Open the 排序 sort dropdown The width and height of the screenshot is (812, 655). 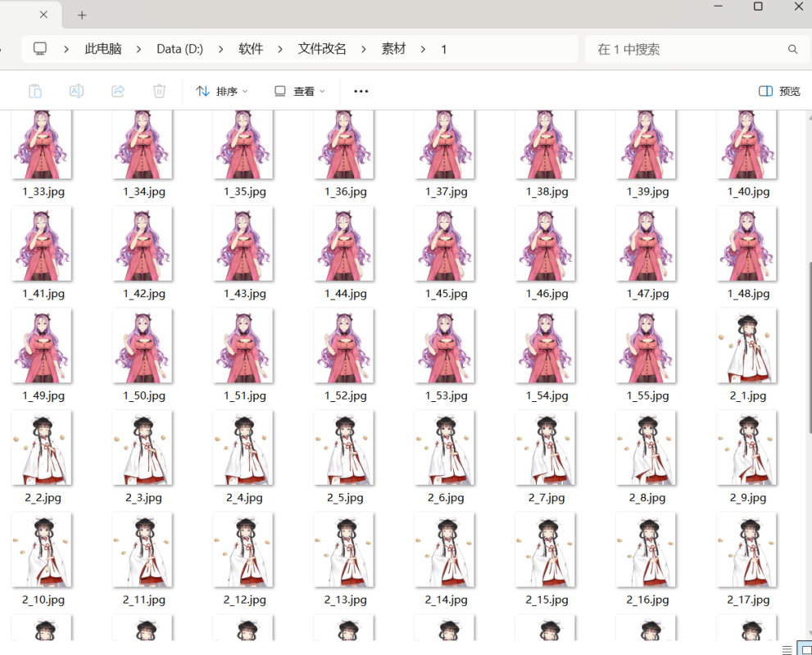[222, 91]
